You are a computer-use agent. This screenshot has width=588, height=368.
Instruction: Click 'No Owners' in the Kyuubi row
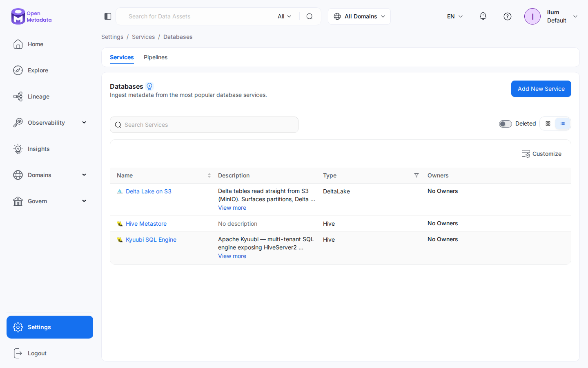coord(443,239)
